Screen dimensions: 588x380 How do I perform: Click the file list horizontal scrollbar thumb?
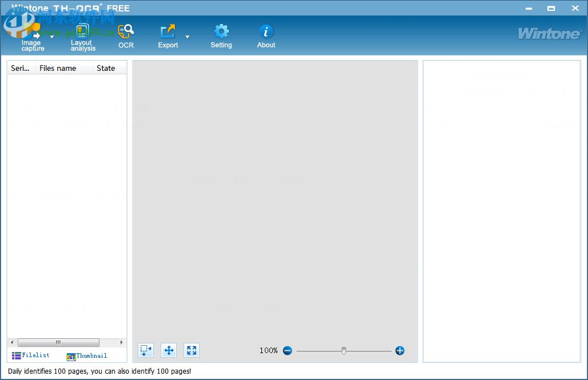pos(58,342)
